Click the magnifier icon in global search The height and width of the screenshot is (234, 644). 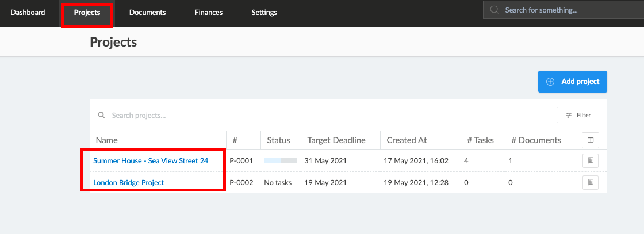click(x=494, y=10)
